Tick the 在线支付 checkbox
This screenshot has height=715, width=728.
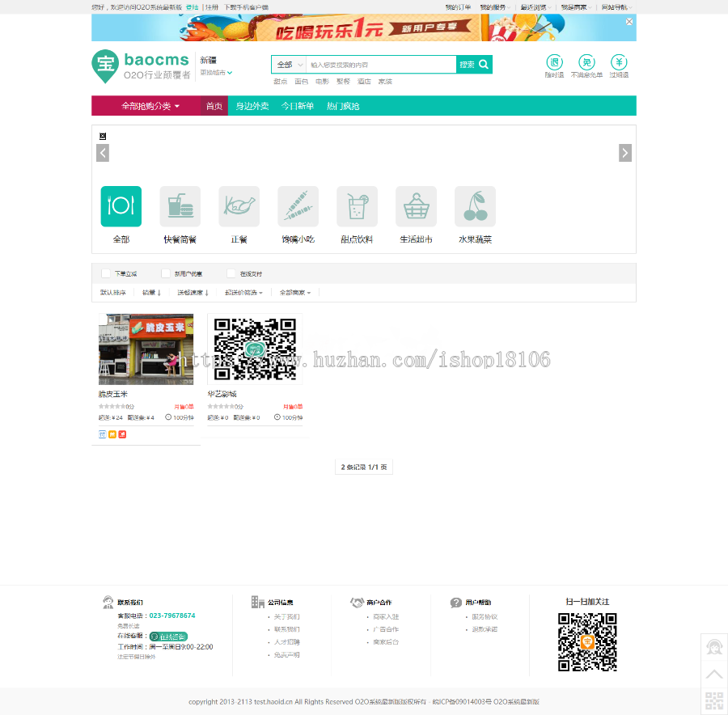click(x=231, y=273)
